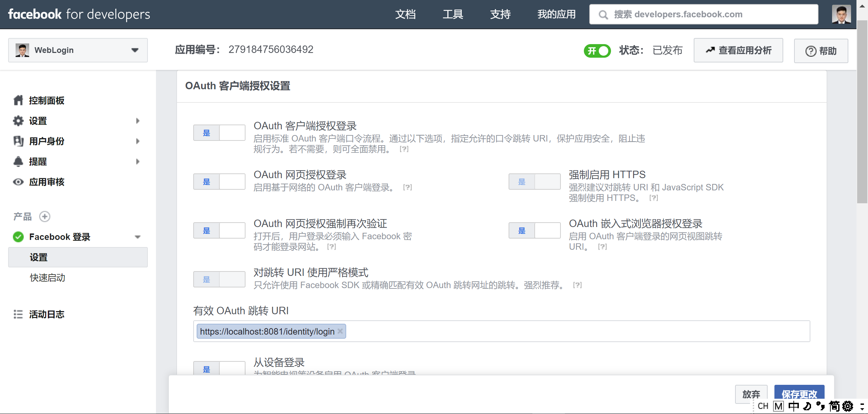Toggle 对跳转 URI 使用严格模式 switch
This screenshot has height=414, width=868.
[219, 279]
